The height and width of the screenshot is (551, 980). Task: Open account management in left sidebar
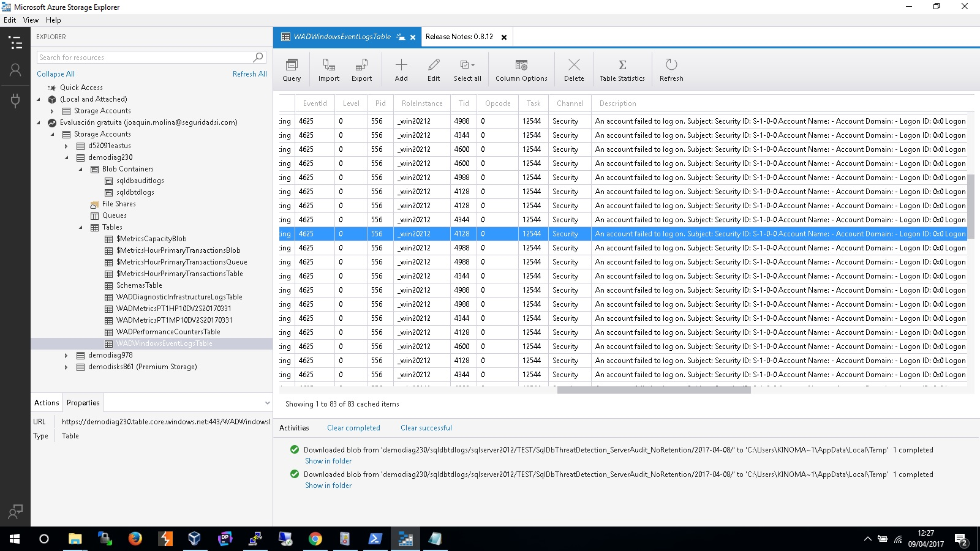15,70
